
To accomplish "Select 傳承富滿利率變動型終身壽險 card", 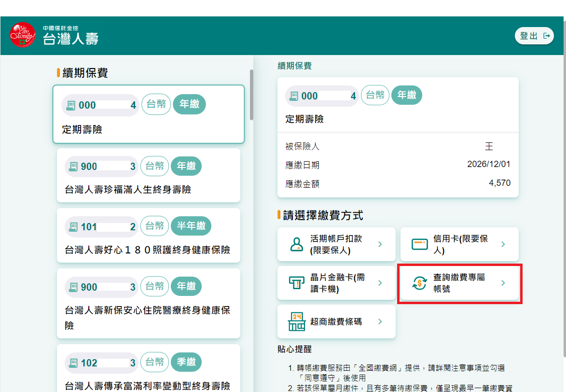I will click(148, 368).
